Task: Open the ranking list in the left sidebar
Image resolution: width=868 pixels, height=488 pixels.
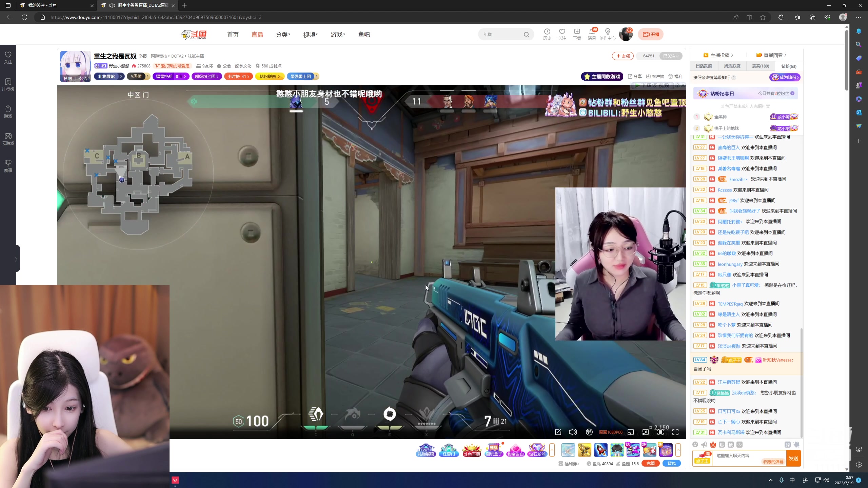Action: (x=8, y=84)
